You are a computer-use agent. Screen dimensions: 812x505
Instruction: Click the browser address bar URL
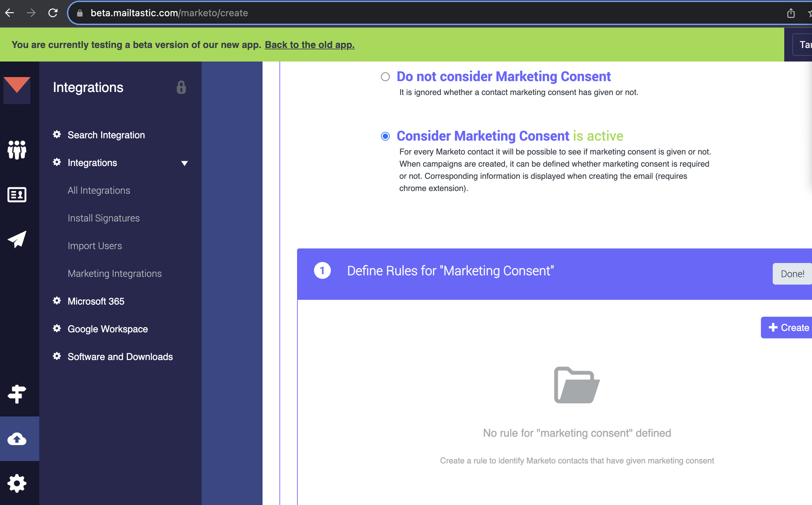[169, 13]
